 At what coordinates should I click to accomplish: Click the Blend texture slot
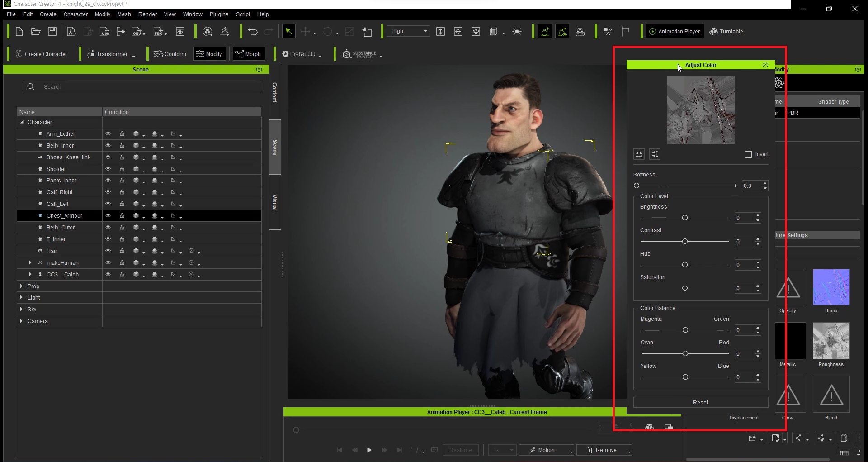[x=831, y=394]
